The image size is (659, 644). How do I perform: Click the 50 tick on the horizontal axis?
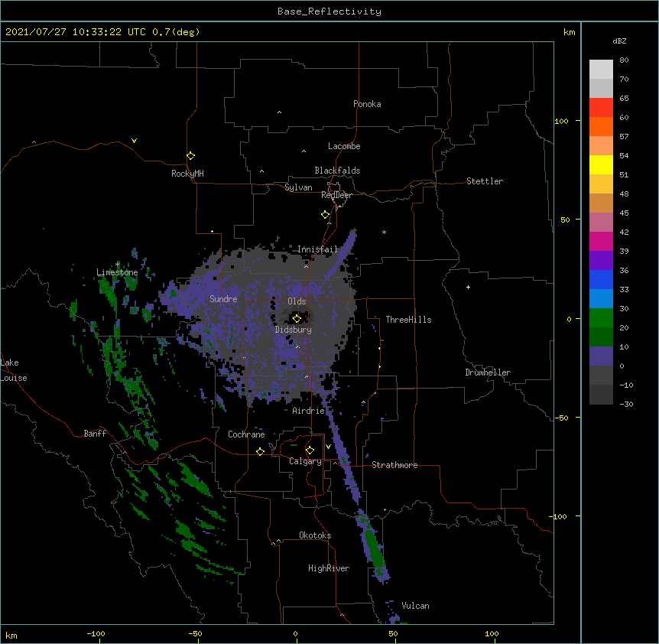392,633
